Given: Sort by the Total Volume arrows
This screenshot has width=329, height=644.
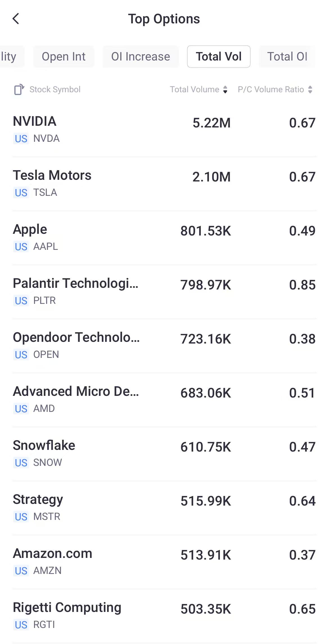Looking at the screenshot, I should 225,89.
